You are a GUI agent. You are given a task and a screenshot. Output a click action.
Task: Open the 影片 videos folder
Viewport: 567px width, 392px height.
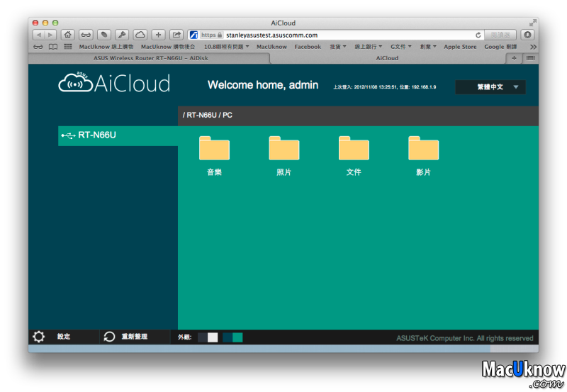pyautogui.click(x=423, y=150)
